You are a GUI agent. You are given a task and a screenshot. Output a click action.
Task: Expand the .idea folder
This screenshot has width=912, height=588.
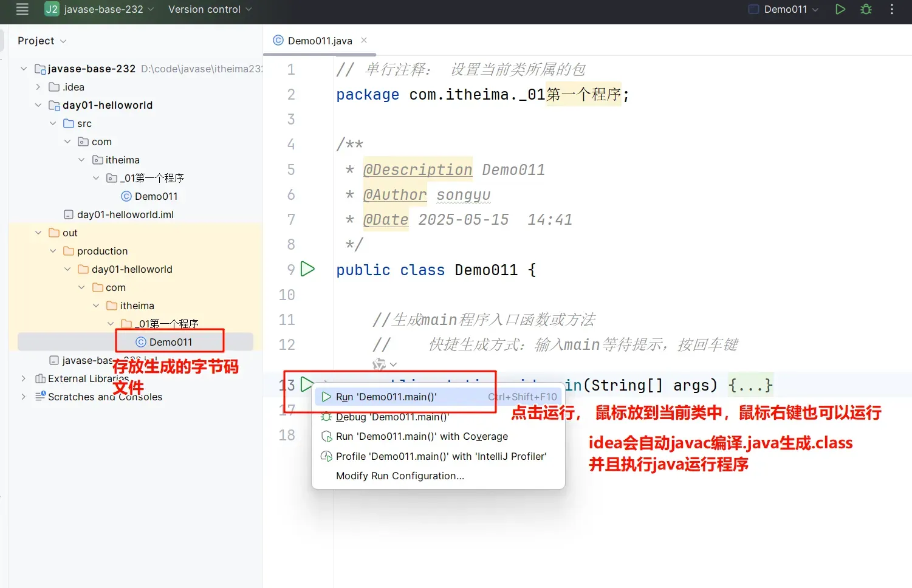[38, 87]
